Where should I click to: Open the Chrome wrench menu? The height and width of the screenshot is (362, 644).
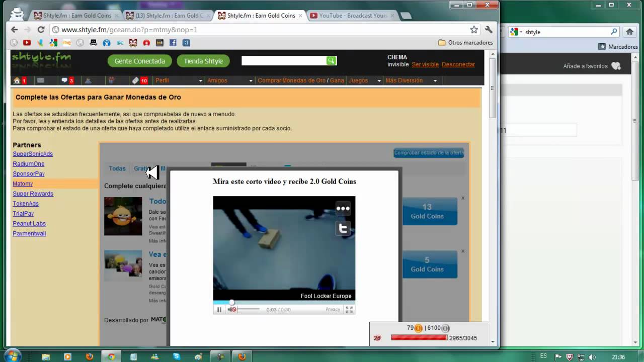(489, 30)
